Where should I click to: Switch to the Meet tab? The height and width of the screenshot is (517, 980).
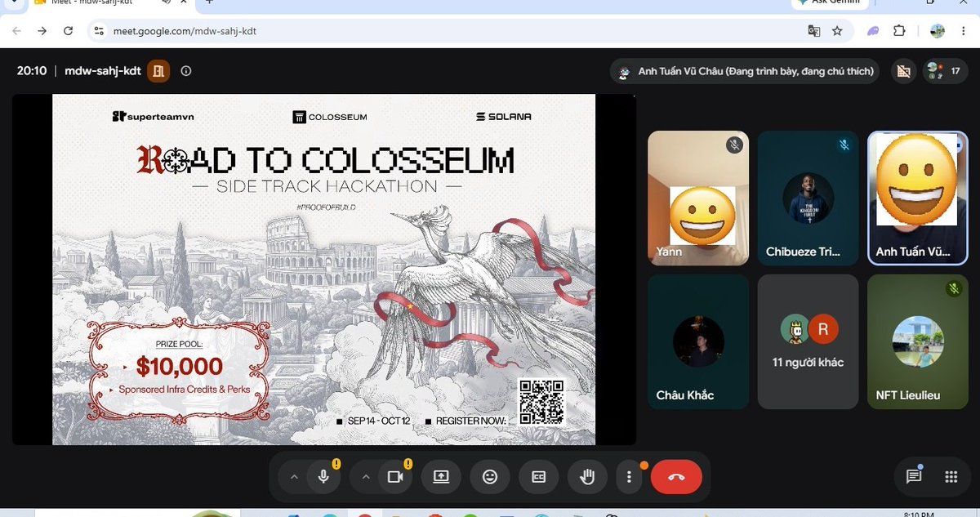pyautogui.click(x=110, y=3)
